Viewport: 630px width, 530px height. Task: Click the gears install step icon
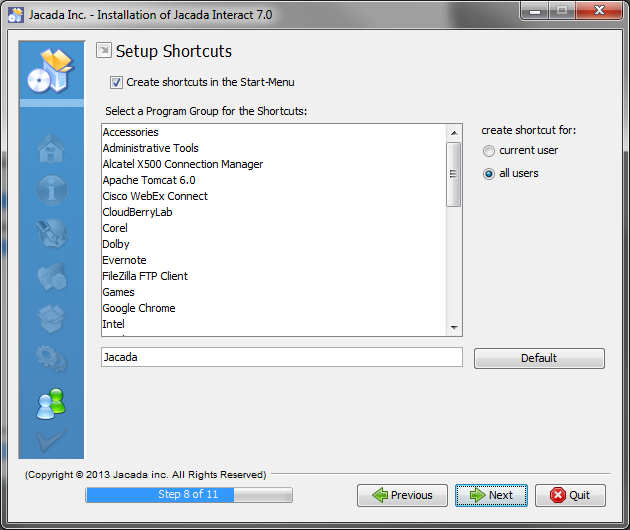click(51, 359)
